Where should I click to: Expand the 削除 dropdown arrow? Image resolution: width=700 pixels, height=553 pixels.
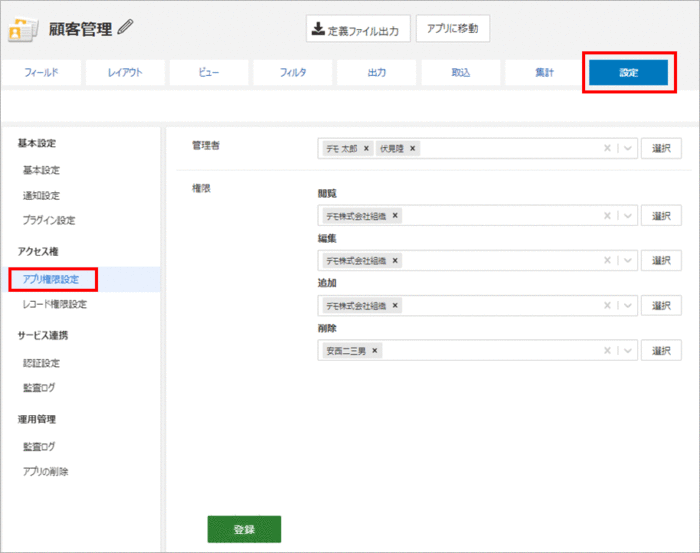tap(628, 350)
